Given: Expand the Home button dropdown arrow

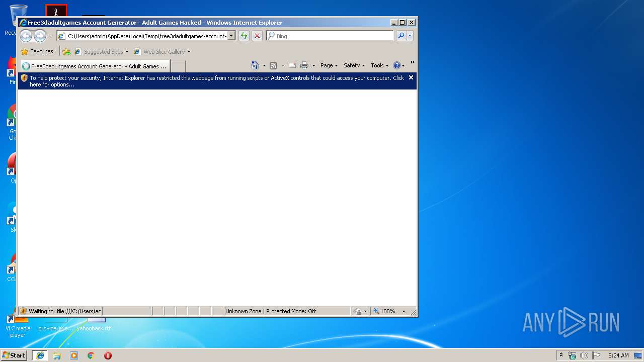Looking at the screenshot, I should (x=264, y=65).
